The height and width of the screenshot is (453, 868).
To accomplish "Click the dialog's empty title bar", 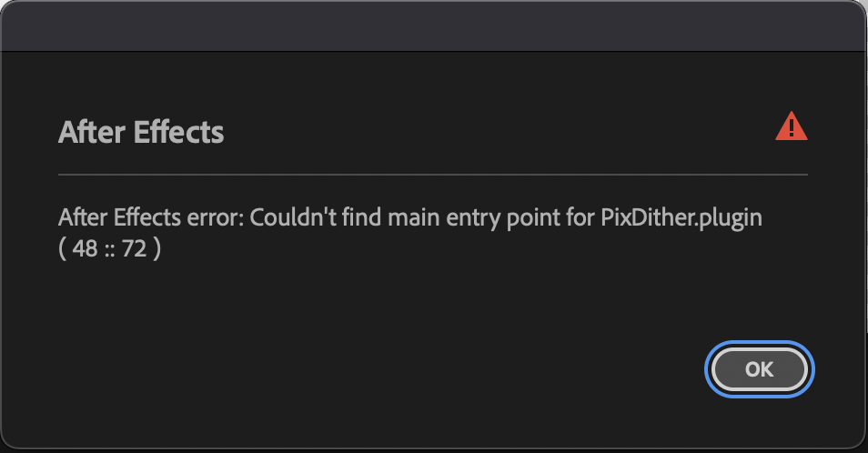I will 434,26.
